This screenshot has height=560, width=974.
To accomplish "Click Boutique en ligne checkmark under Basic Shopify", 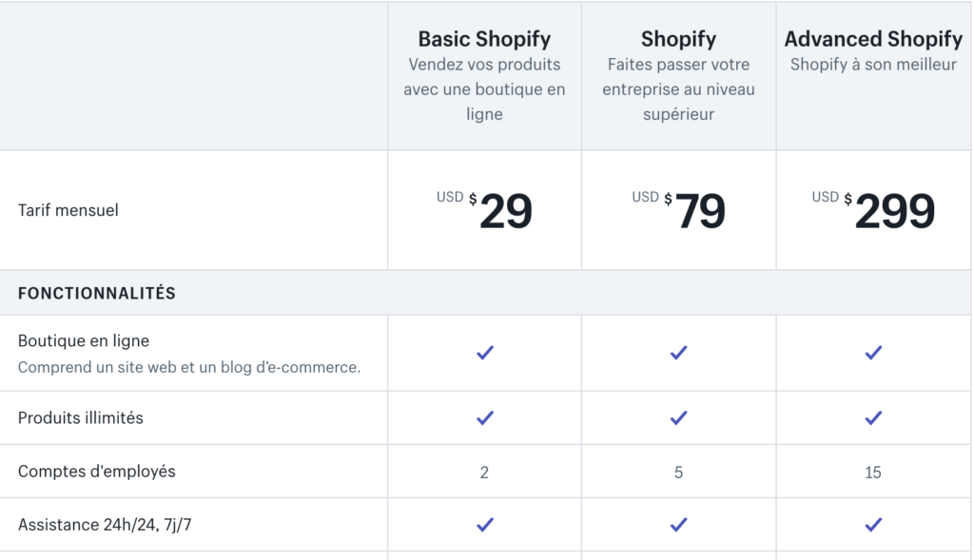I will [x=485, y=353].
